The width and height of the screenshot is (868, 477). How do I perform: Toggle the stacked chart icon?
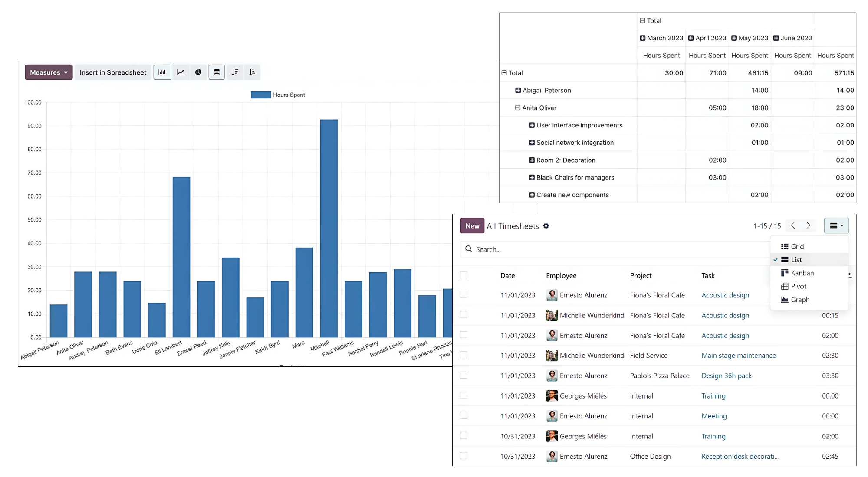[x=217, y=72]
